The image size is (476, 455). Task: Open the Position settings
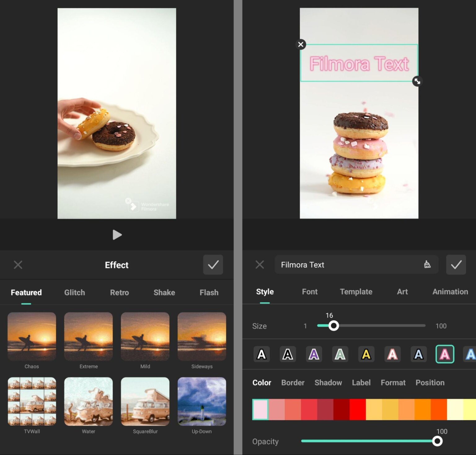(430, 382)
